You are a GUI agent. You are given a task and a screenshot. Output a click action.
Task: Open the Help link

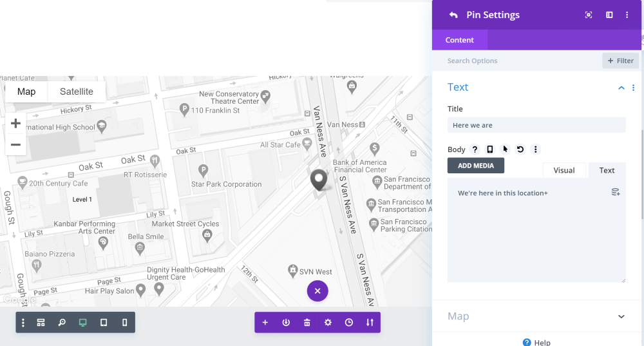(536, 342)
